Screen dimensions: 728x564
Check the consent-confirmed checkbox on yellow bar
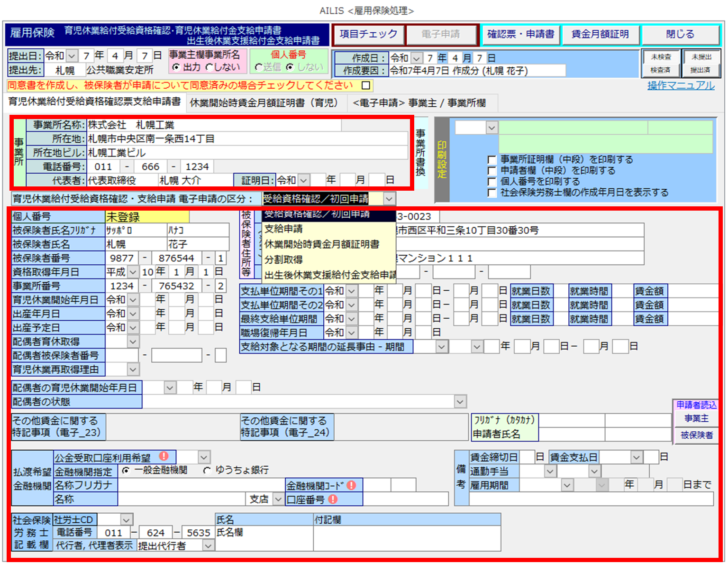[366, 85]
